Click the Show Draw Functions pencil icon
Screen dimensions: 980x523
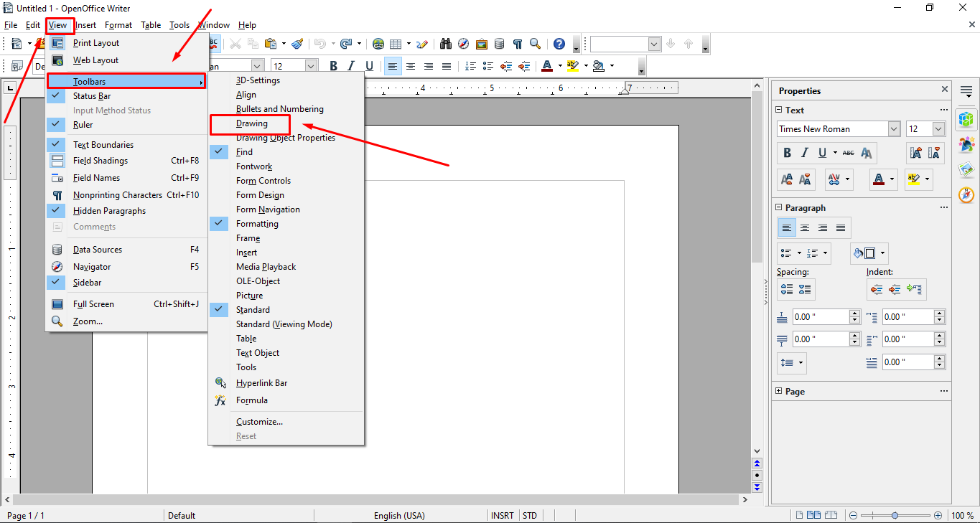click(422, 44)
